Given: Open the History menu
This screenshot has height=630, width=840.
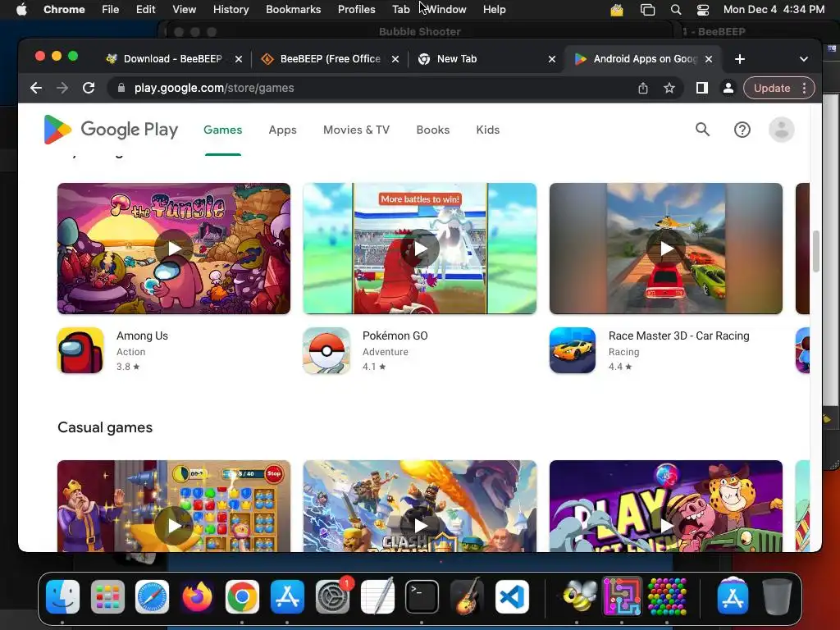Looking at the screenshot, I should (231, 10).
